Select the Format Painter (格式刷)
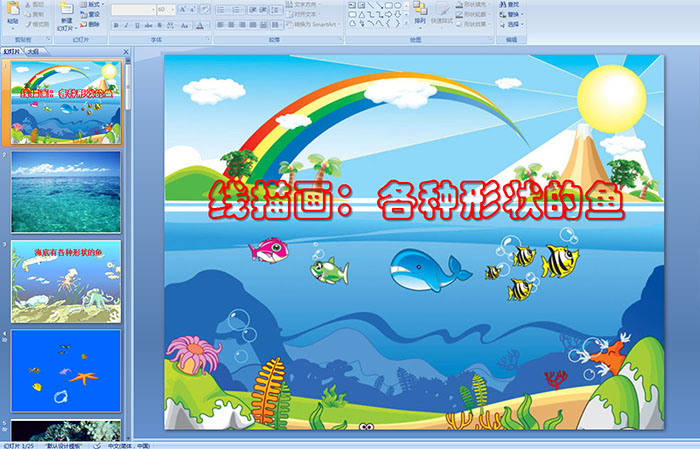Screen dimensions: 700x449 click(x=37, y=24)
